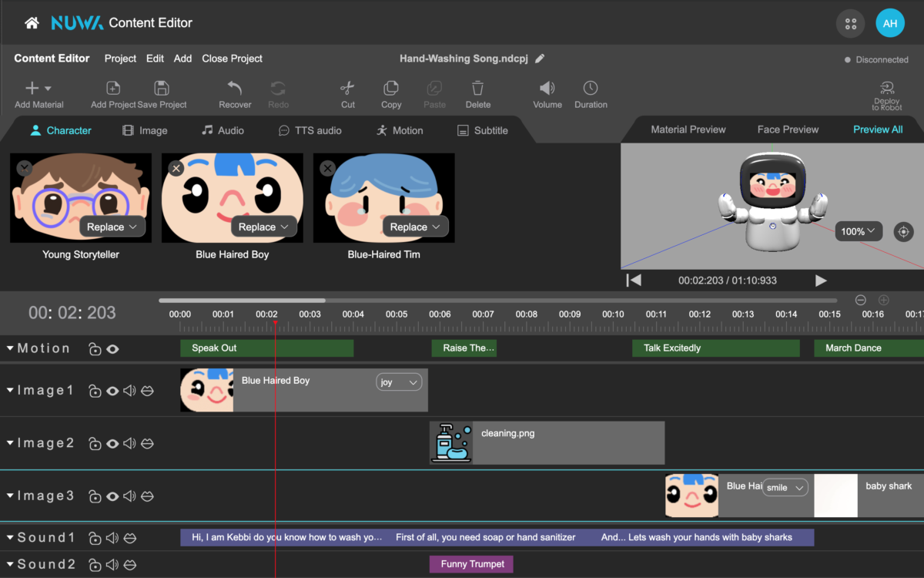
Task: Click the Save Project icon
Action: (x=162, y=89)
